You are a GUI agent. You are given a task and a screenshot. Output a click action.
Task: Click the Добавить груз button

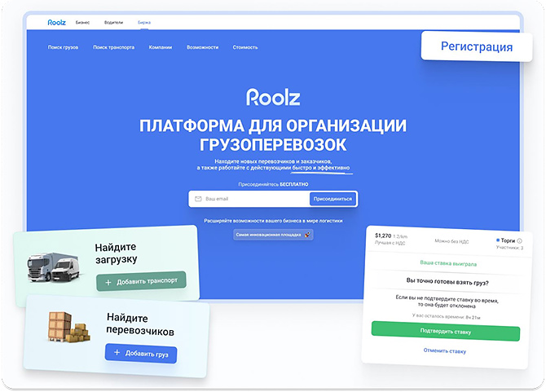(141, 354)
